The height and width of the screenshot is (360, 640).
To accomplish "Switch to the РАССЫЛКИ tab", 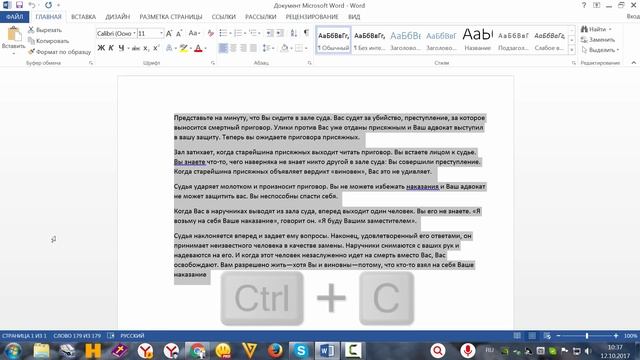I will pyautogui.click(x=260, y=17).
